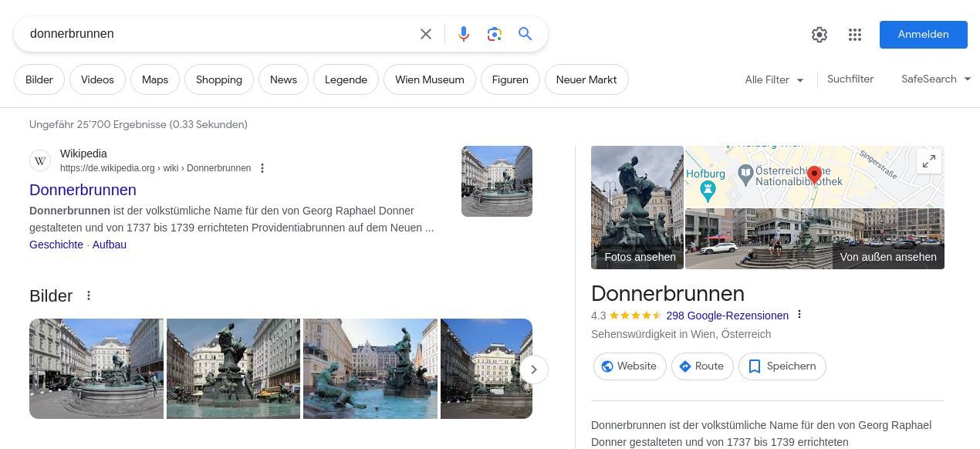Show more images with the right arrow

point(533,370)
